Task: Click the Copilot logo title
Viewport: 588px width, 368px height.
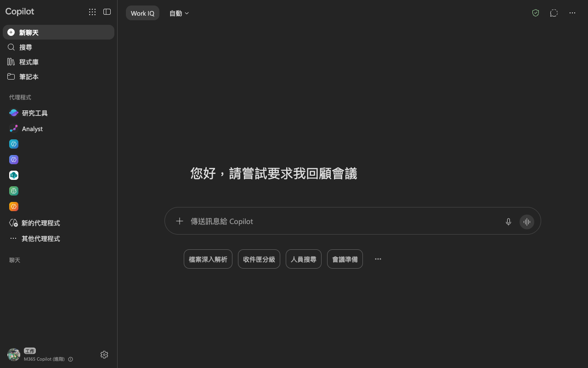Action: point(20,11)
